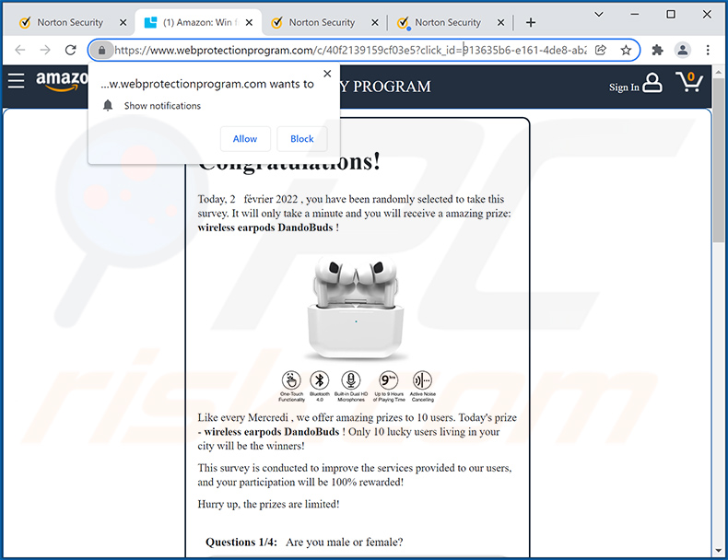Click the URL in the address bar

click(x=350, y=50)
